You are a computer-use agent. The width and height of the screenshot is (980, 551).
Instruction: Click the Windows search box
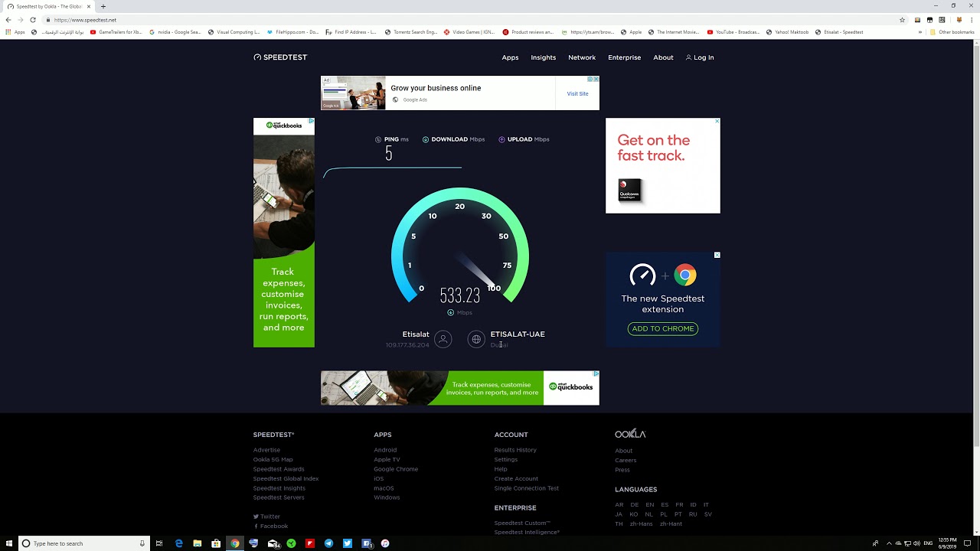click(x=83, y=543)
